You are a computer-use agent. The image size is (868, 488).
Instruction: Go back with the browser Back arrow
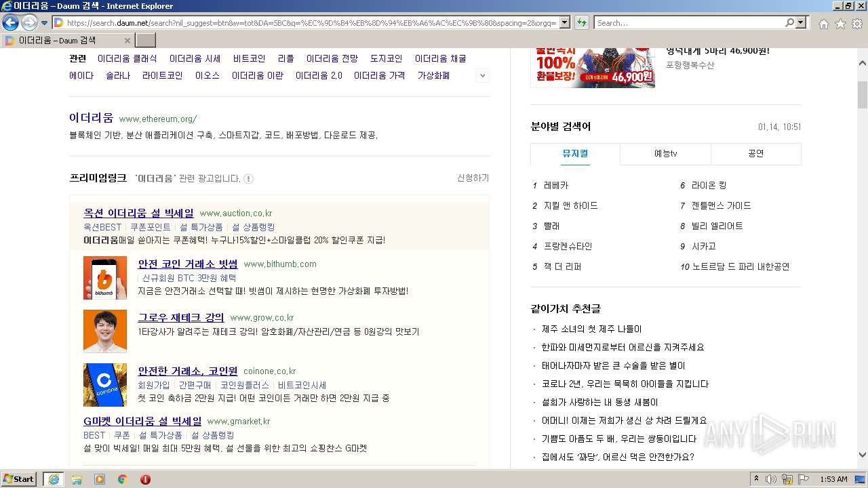10,22
